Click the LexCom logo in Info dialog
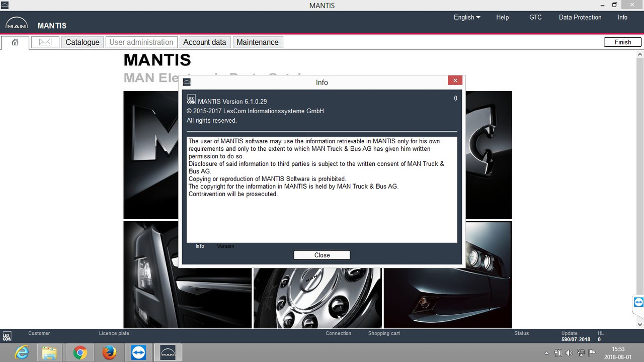This screenshot has height=362, width=644. click(x=191, y=100)
